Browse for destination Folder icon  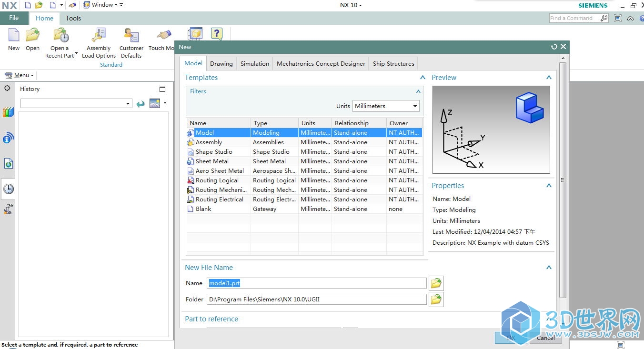436,299
